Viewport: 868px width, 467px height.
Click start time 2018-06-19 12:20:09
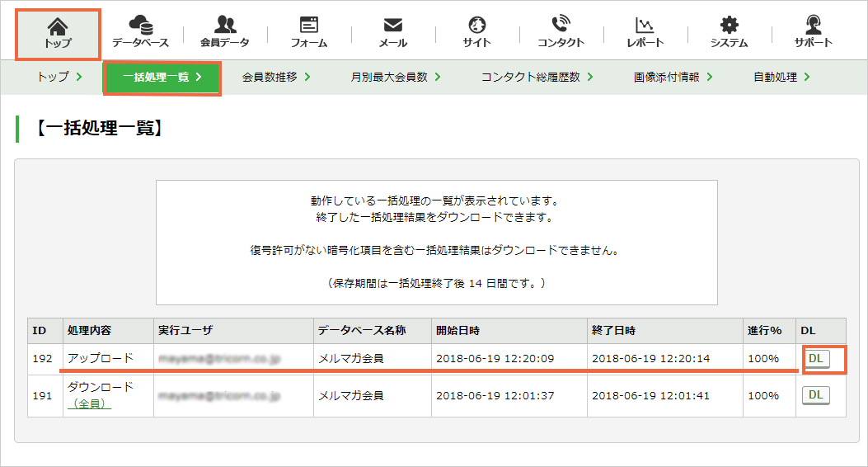[x=495, y=359]
